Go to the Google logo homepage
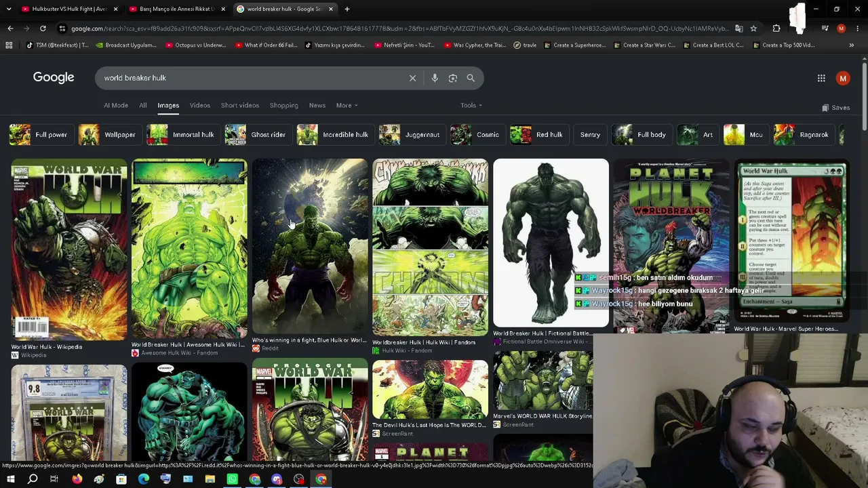The width and height of the screenshot is (868, 488). click(54, 77)
